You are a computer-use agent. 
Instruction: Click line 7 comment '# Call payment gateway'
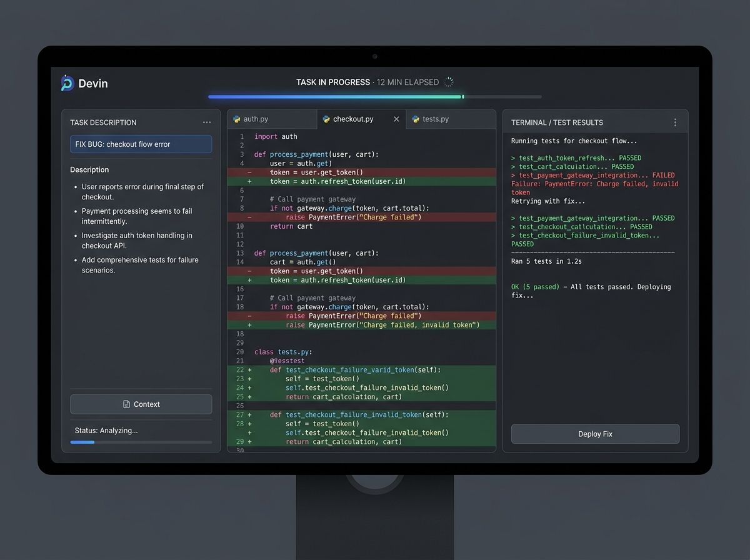click(x=312, y=199)
